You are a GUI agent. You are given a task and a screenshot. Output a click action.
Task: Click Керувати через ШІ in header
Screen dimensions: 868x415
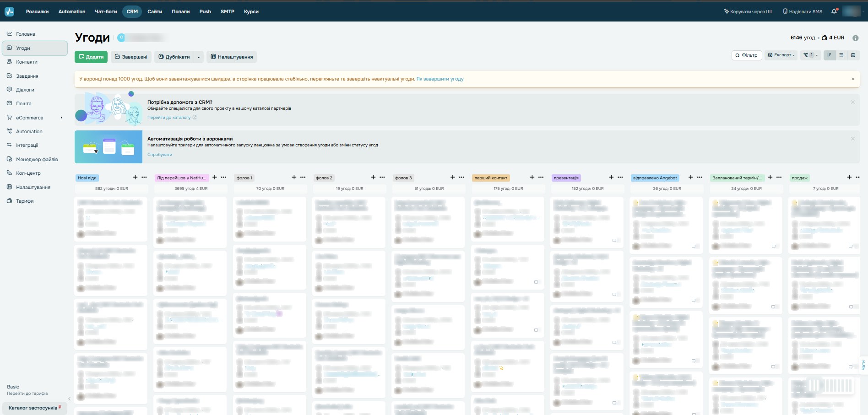click(x=748, y=11)
